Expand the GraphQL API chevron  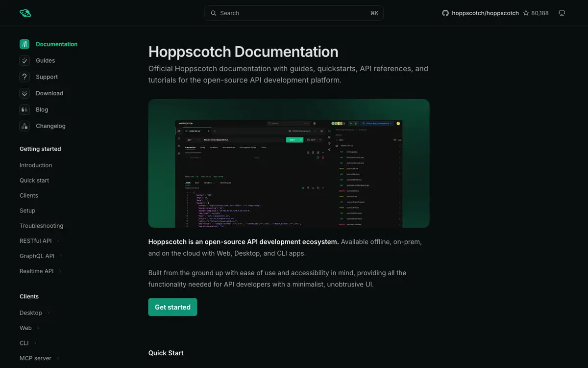[61, 256]
